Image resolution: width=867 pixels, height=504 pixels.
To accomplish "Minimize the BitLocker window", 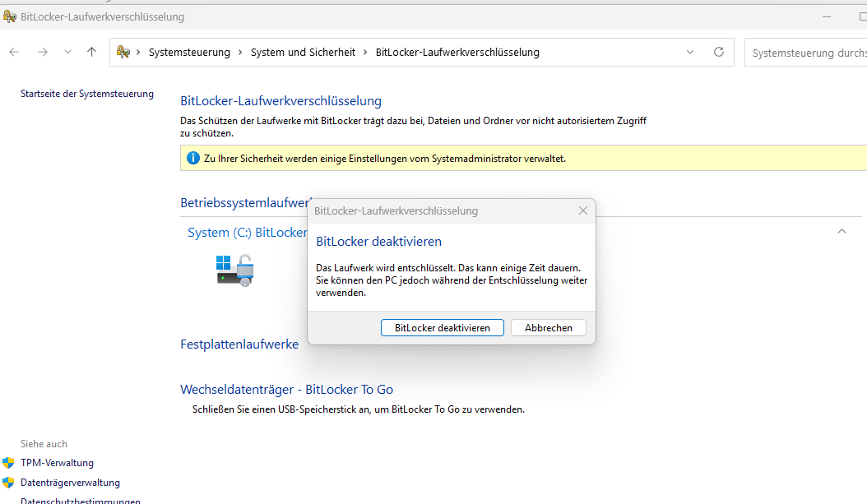I will pyautogui.click(x=827, y=17).
